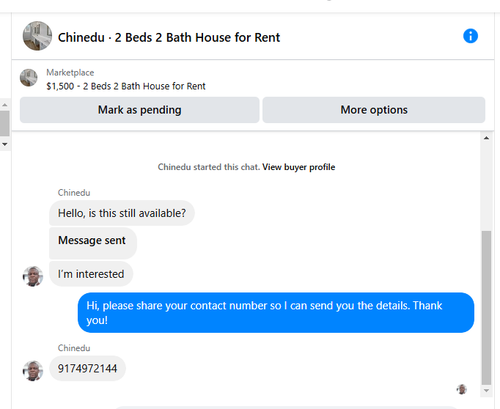Click the small seen-receipt avatar
Viewport: 500px width, 409px height.
462,389
